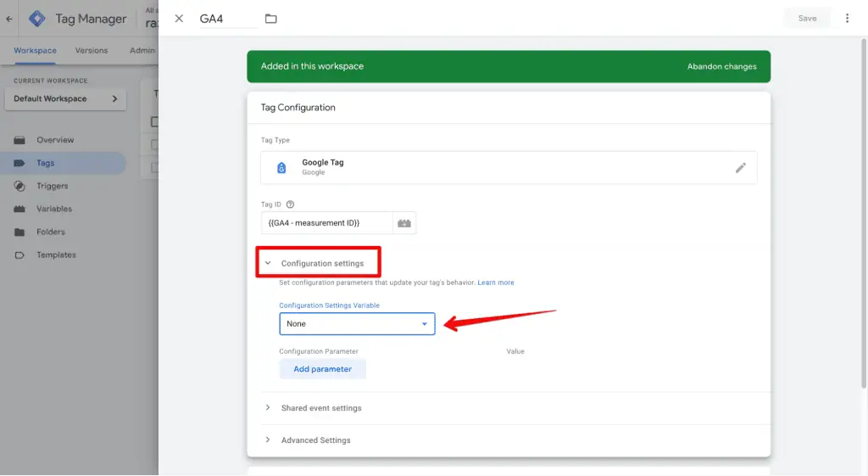Open Tag ID help question mark
The image size is (868, 476).
(x=290, y=204)
